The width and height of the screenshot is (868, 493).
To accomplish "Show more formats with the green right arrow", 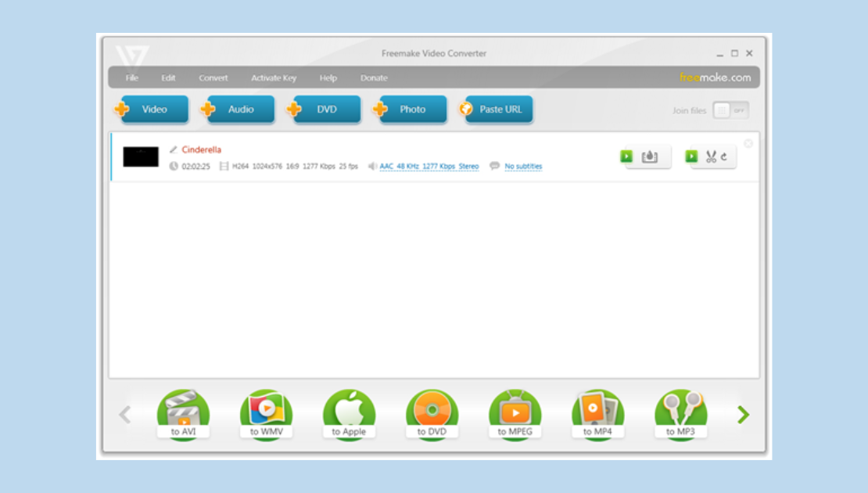I will click(x=744, y=414).
